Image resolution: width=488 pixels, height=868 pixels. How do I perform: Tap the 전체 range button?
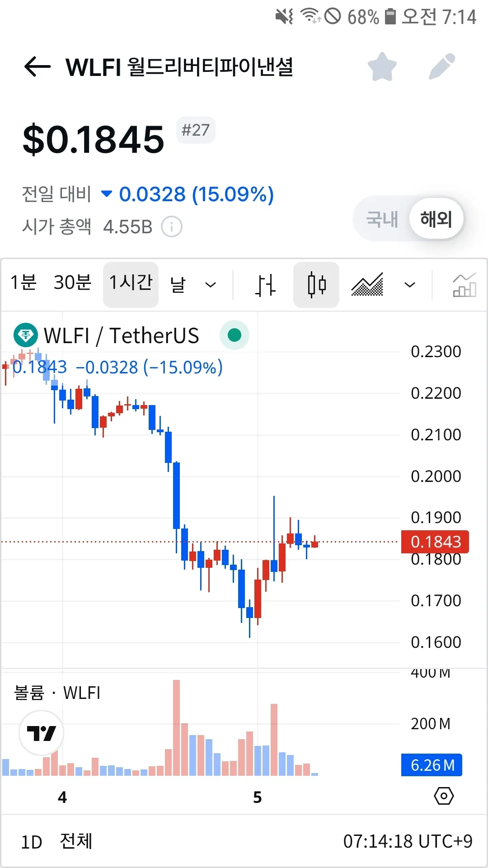click(76, 841)
